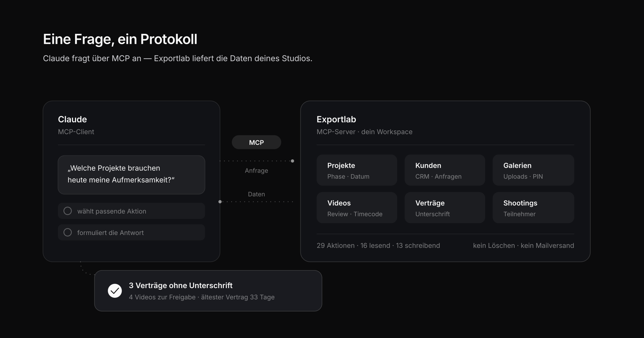Click '29 Aktionen · 16 lesend' footer text
The height and width of the screenshot is (338, 644).
click(353, 246)
